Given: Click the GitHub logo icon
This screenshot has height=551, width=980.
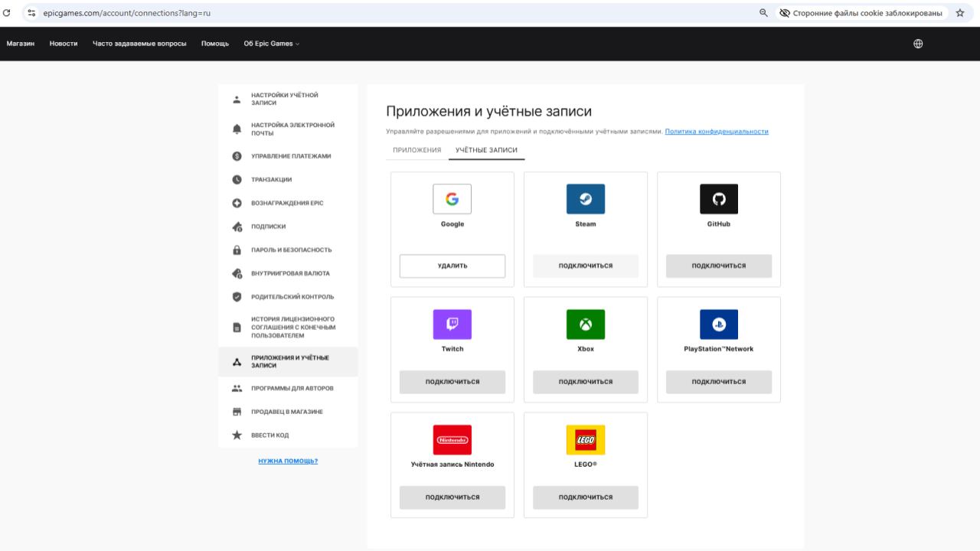Looking at the screenshot, I should coord(719,199).
